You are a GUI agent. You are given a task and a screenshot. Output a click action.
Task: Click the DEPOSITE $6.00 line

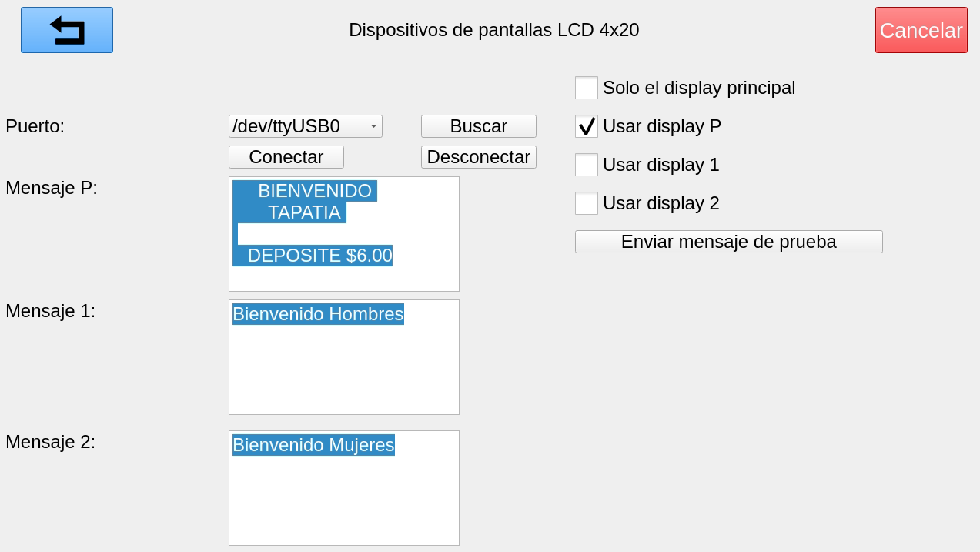tap(319, 256)
